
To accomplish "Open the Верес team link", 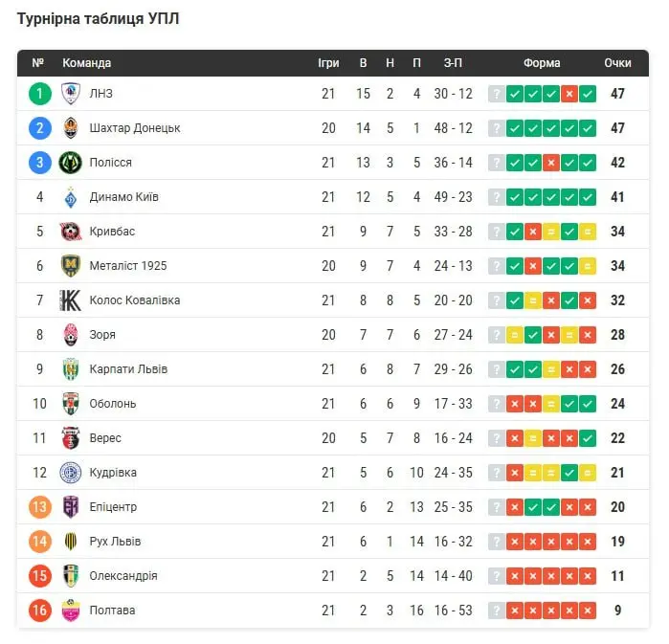I will point(105,438).
